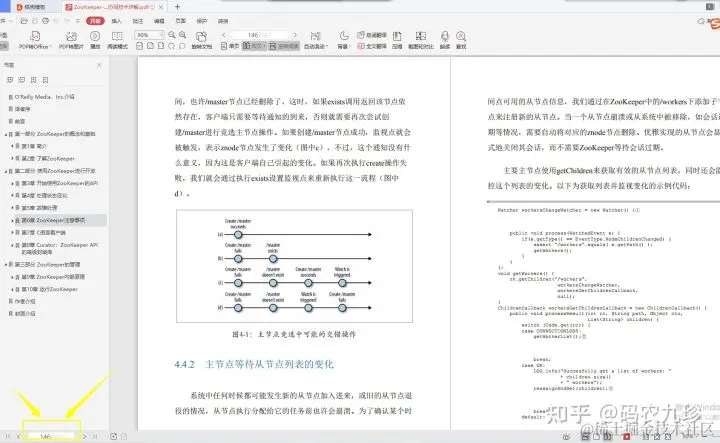Open the 第4章 bookmark entry
Image resolution: width=720 pixels, height=443 pixels.
pos(45,196)
